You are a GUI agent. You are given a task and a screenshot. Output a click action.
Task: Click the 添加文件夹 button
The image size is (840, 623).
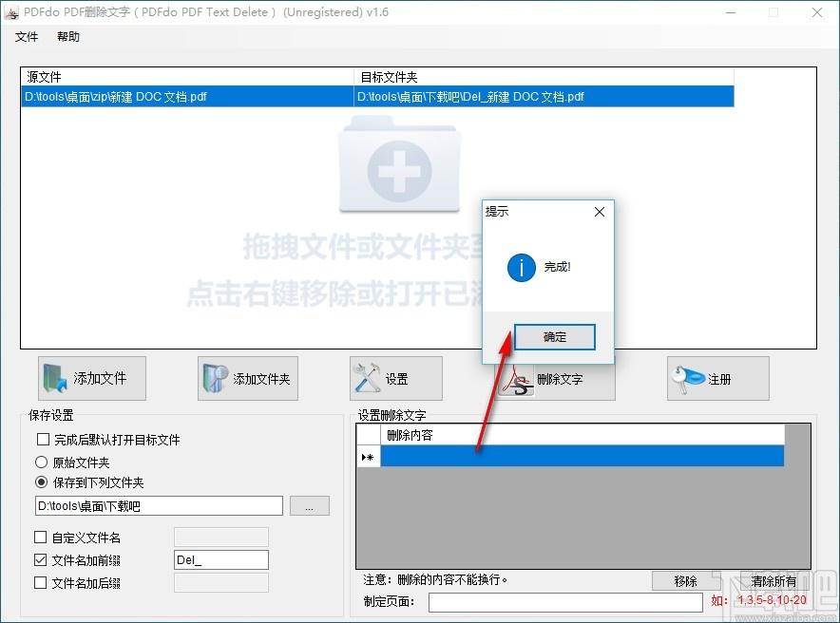coord(248,378)
